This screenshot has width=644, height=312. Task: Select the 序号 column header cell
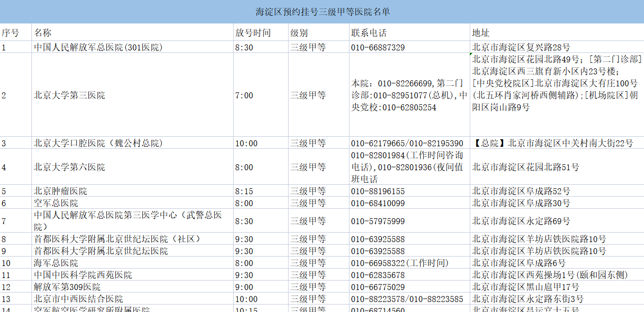(x=10, y=33)
